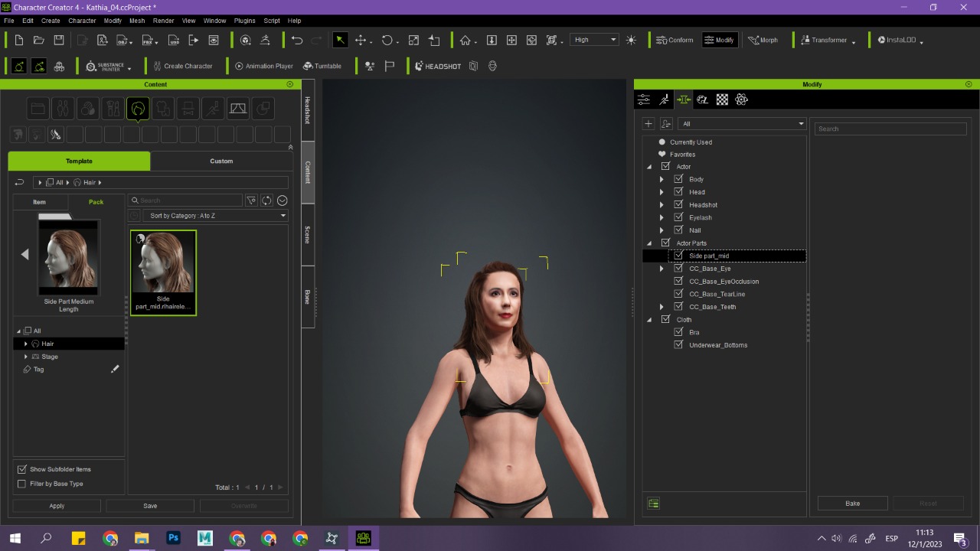
Task: Toggle the CC_Base_TearLine checkbox
Action: (x=678, y=294)
